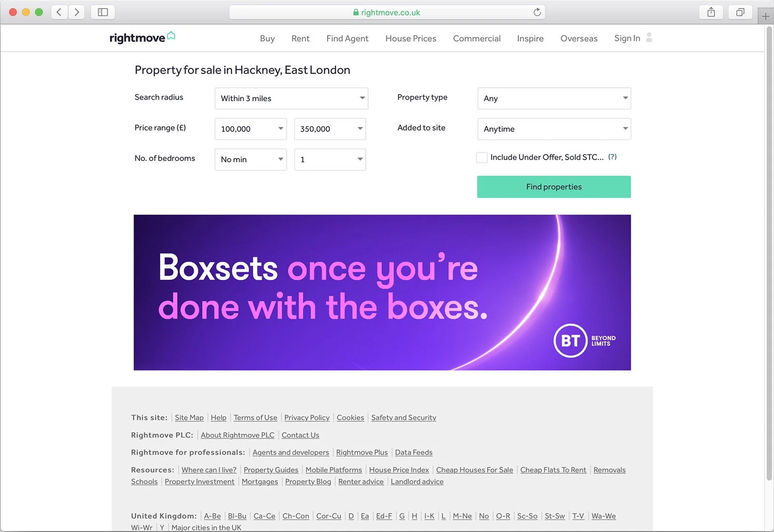Open the Safari share icon
This screenshot has height=532, width=774.
pyautogui.click(x=711, y=12)
